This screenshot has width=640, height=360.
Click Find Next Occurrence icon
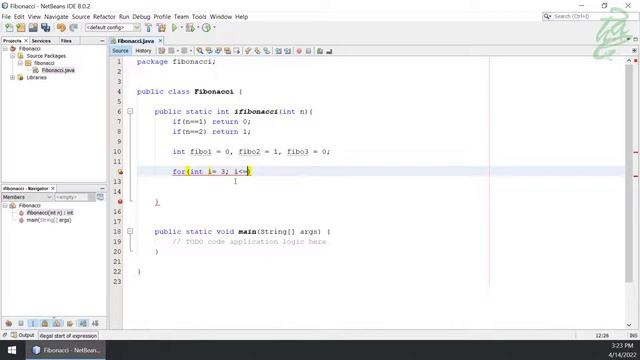pos(218,51)
